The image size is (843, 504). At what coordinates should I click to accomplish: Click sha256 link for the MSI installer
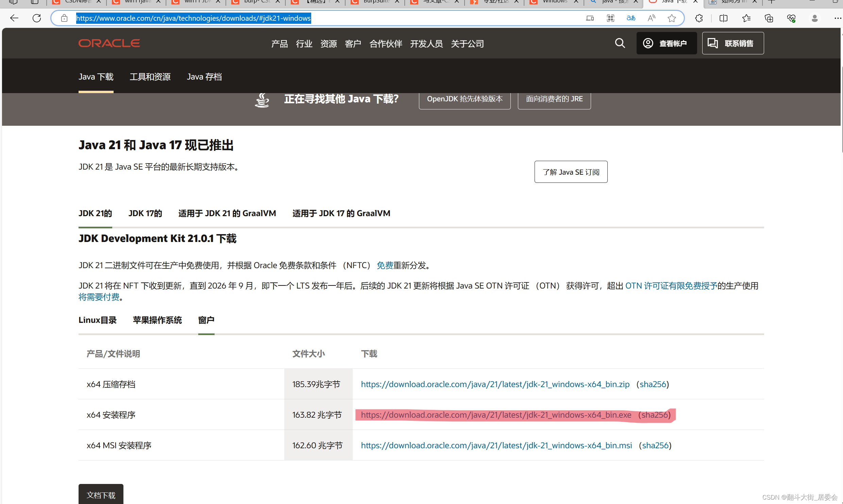pos(655,446)
